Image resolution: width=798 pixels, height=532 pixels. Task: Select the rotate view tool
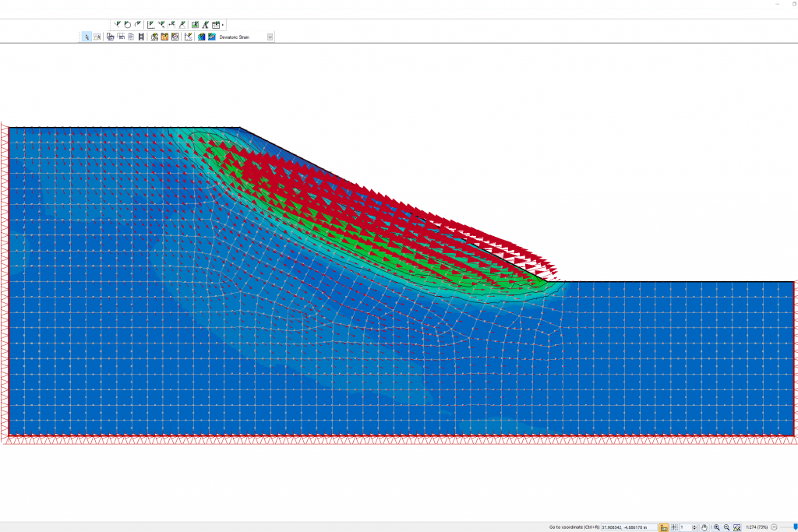(126, 24)
